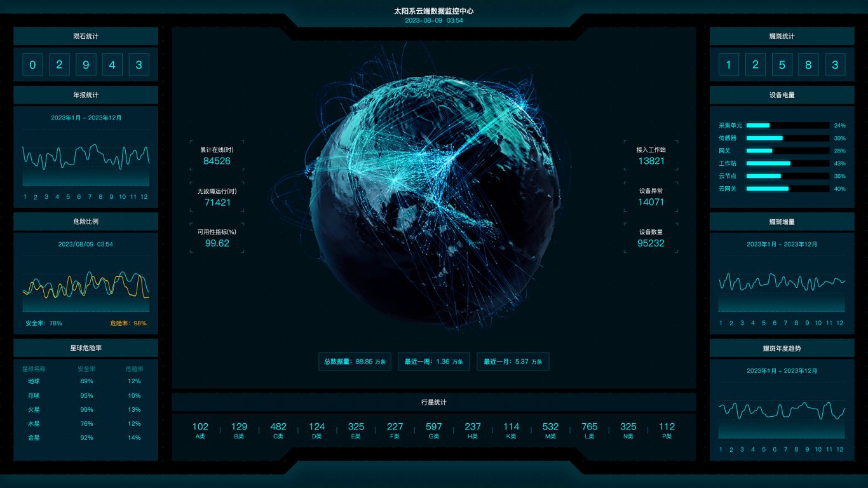Click the 耀斑增量 panel header

pos(782,221)
